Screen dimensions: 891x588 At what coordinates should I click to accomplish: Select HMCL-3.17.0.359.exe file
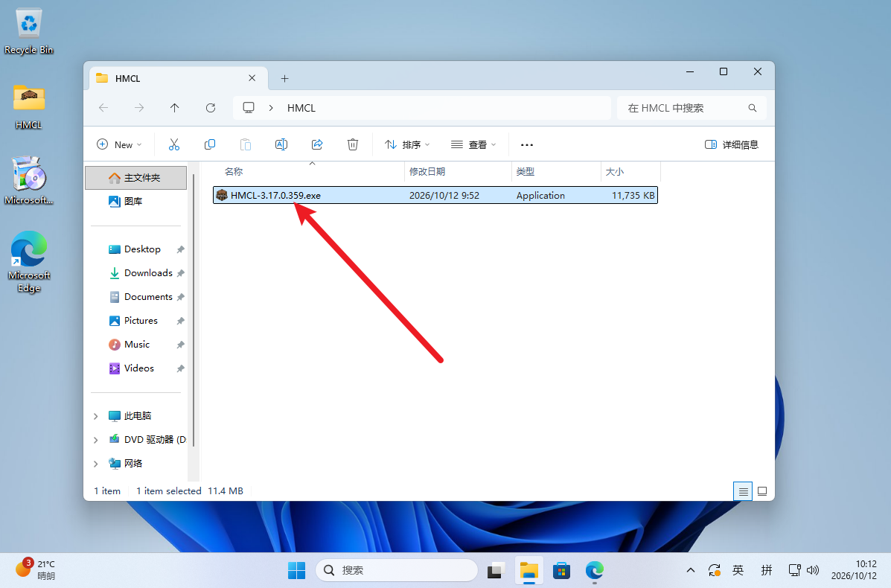pos(435,196)
